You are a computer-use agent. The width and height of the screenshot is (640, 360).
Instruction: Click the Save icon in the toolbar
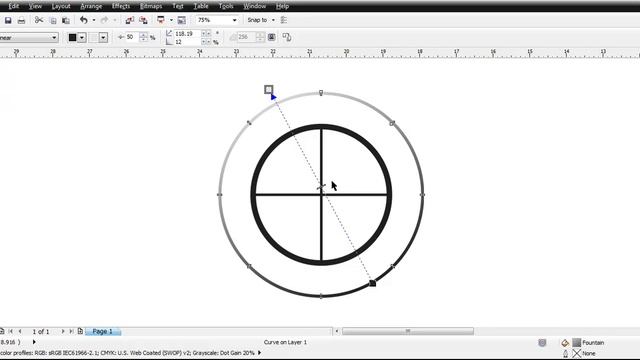[x=8, y=20]
